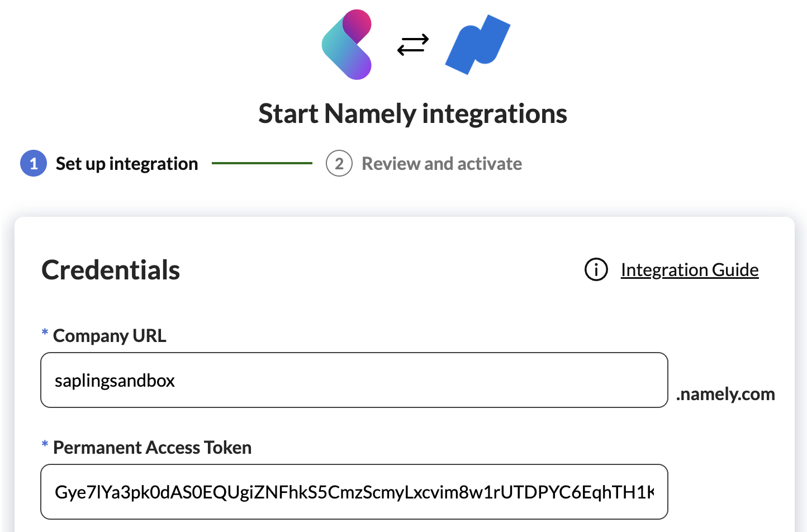Click the asterisk next to Permanent Access Token

[x=45, y=445]
